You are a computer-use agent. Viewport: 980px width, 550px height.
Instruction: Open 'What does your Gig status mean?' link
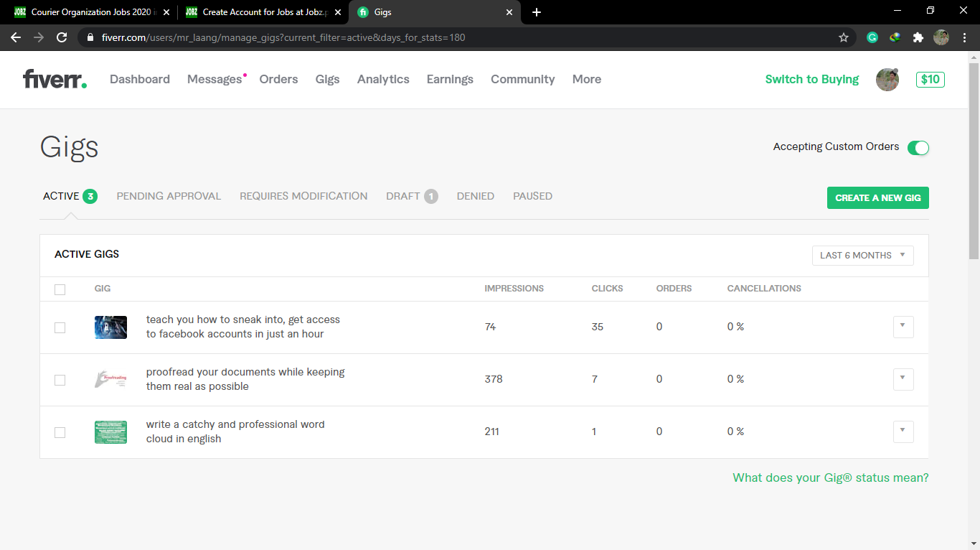point(830,477)
